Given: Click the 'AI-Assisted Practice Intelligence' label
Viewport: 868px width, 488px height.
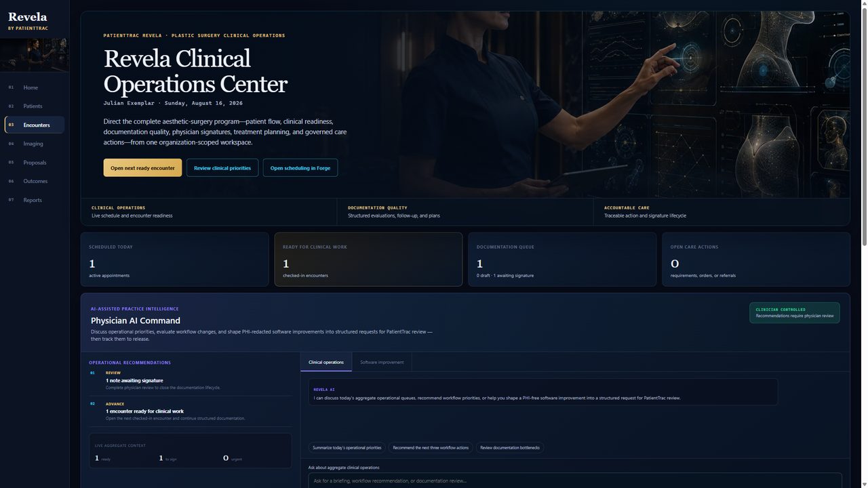Looking at the screenshot, I should point(135,308).
